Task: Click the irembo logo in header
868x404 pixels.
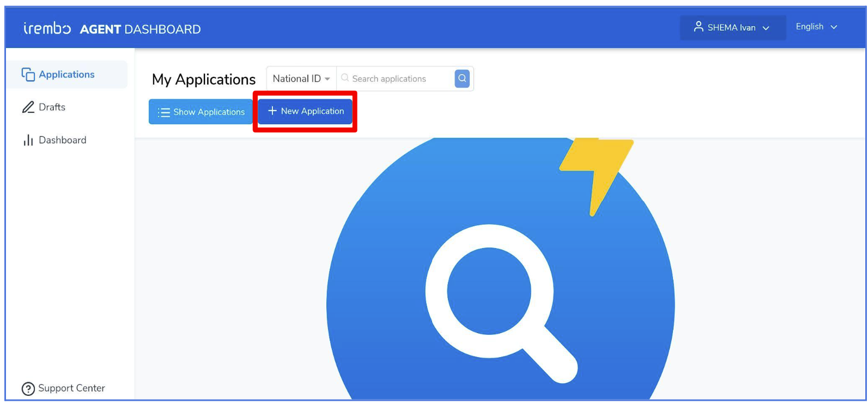Action: (x=47, y=28)
